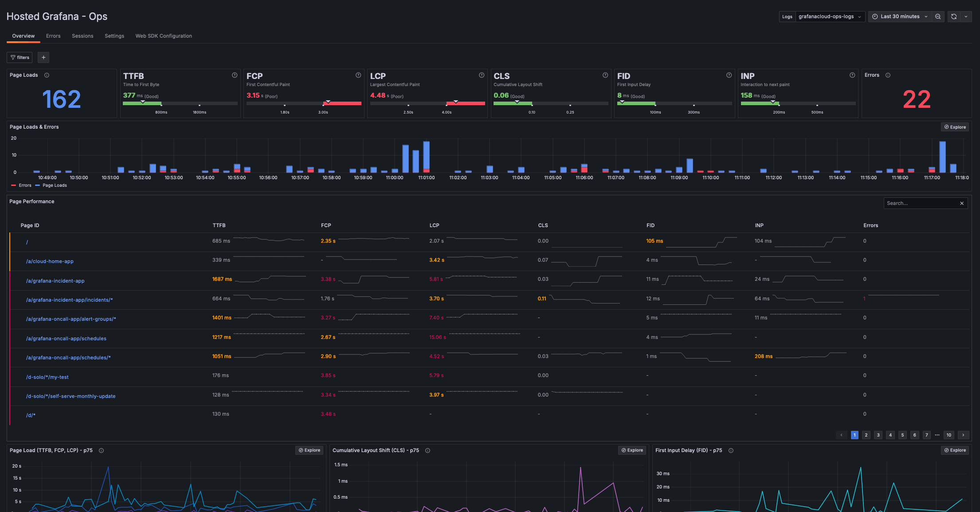Open the /a/cloud-home-app page link
Viewport: 980px width, 512px height.
pos(50,261)
